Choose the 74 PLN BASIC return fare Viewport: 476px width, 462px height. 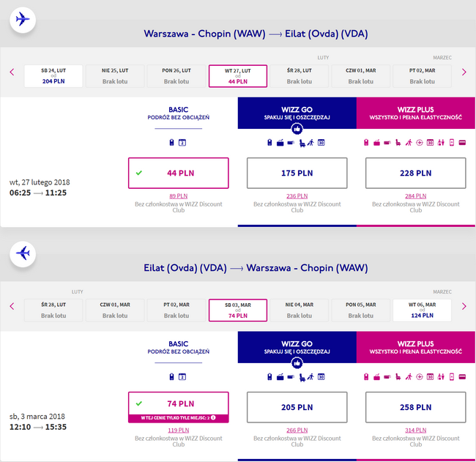coord(178,407)
